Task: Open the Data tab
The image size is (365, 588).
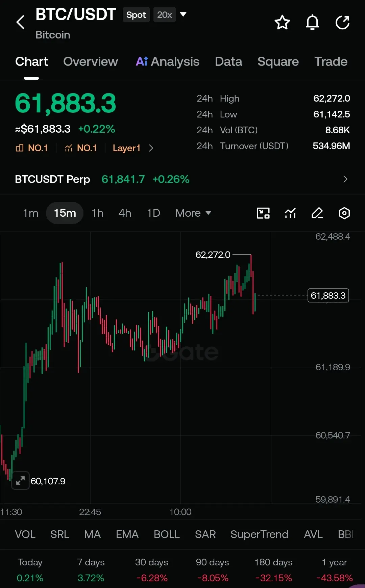Action: pos(228,62)
